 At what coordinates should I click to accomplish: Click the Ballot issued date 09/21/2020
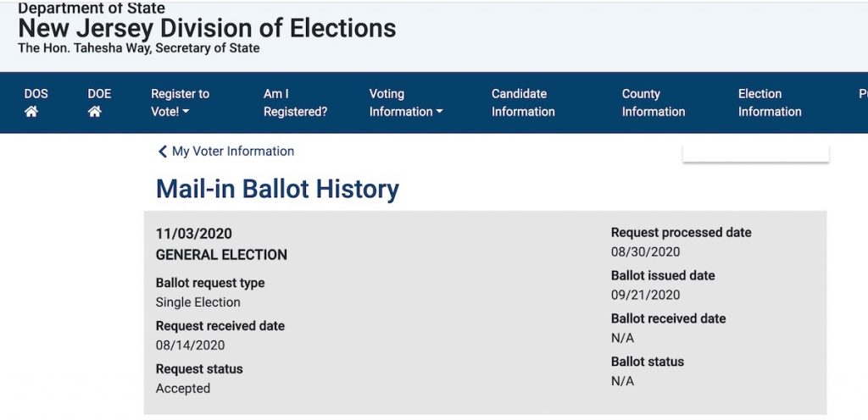coord(645,295)
